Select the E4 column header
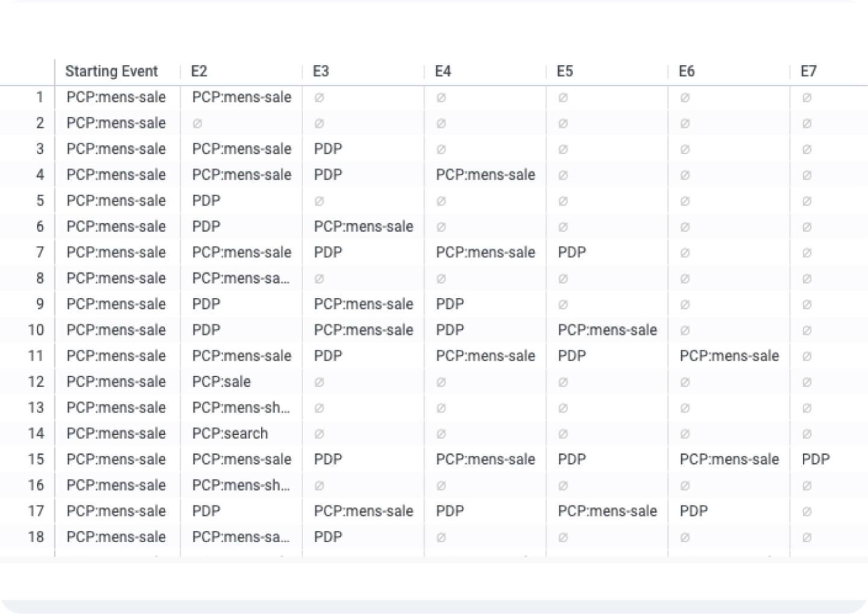This screenshot has height=614, width=868. tap(443, 71)
